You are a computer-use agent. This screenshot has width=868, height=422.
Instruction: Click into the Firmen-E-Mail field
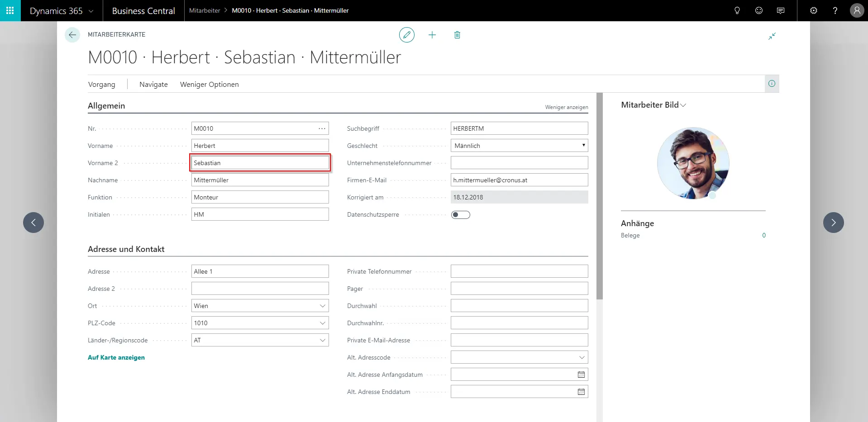520,180
